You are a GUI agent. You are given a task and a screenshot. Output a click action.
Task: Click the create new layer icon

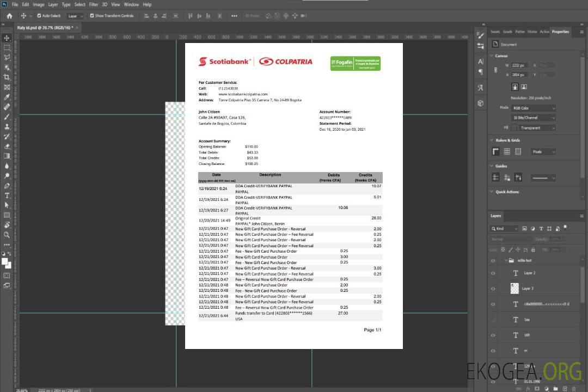coord(565,389)
